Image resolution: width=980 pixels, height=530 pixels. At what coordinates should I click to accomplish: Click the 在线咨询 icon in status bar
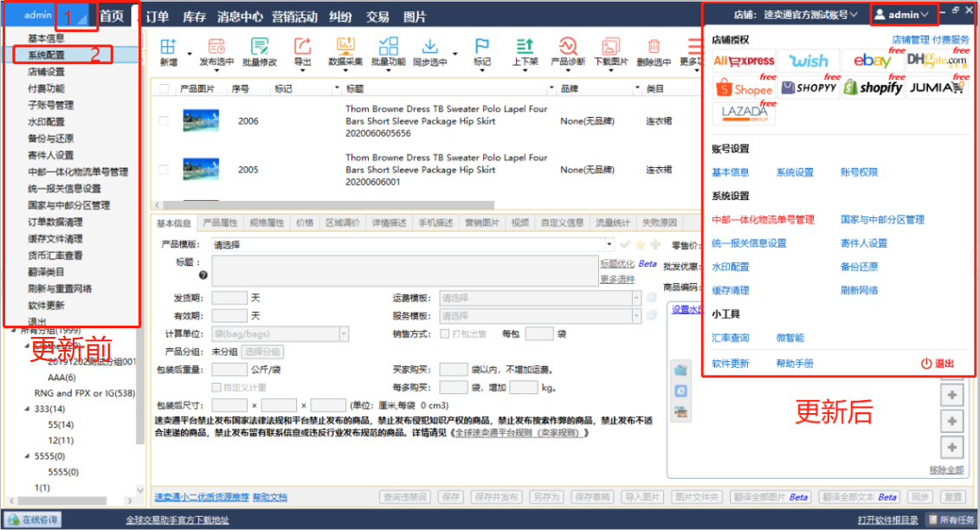click(x=14, y=520)
